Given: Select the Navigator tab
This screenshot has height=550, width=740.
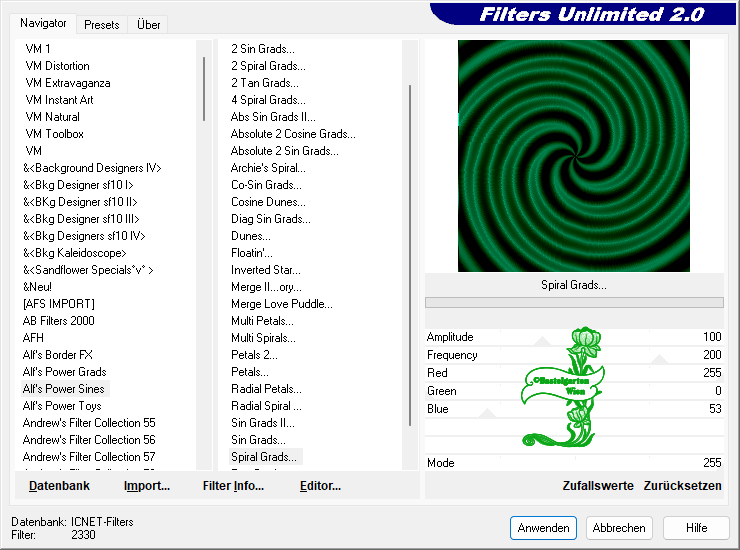Looking at the screenshot, I should [43, 23].
